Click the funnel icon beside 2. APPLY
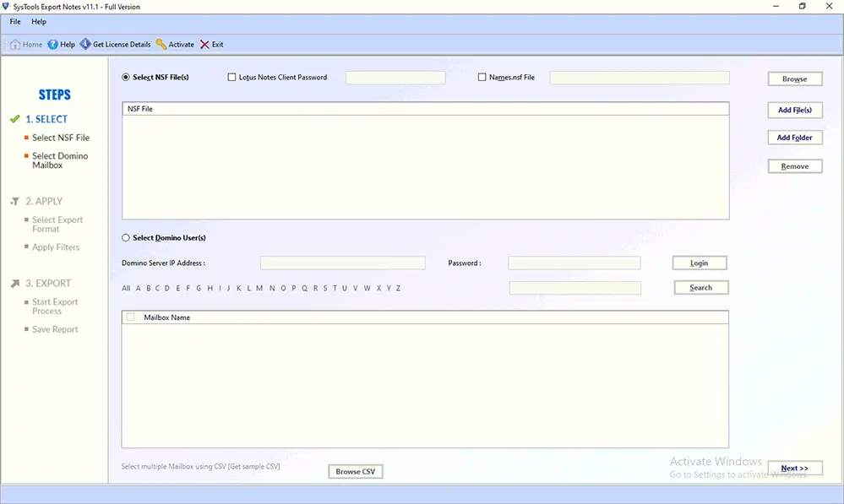This screenshot has height=504, width=844. (15, 201)
